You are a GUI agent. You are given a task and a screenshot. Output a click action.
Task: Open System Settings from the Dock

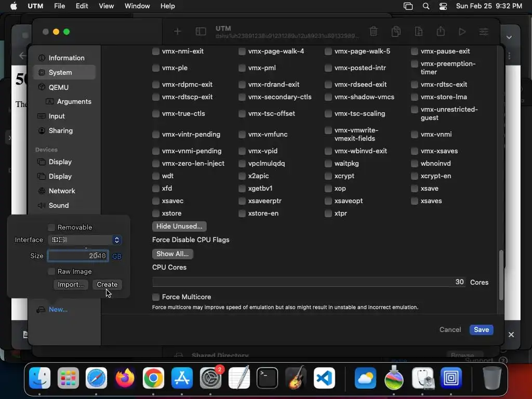click(x=210, y=378)
